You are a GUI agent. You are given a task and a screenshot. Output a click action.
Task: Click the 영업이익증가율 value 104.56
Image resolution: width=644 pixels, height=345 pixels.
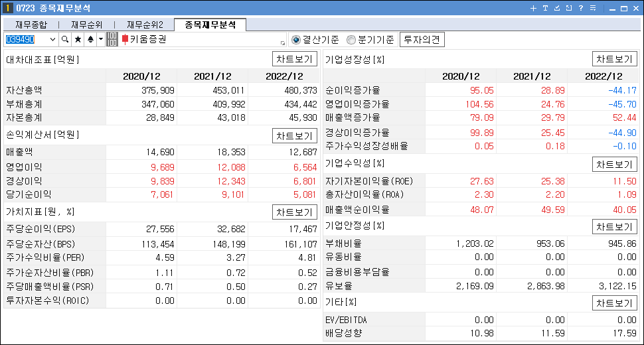click(479, 104)
